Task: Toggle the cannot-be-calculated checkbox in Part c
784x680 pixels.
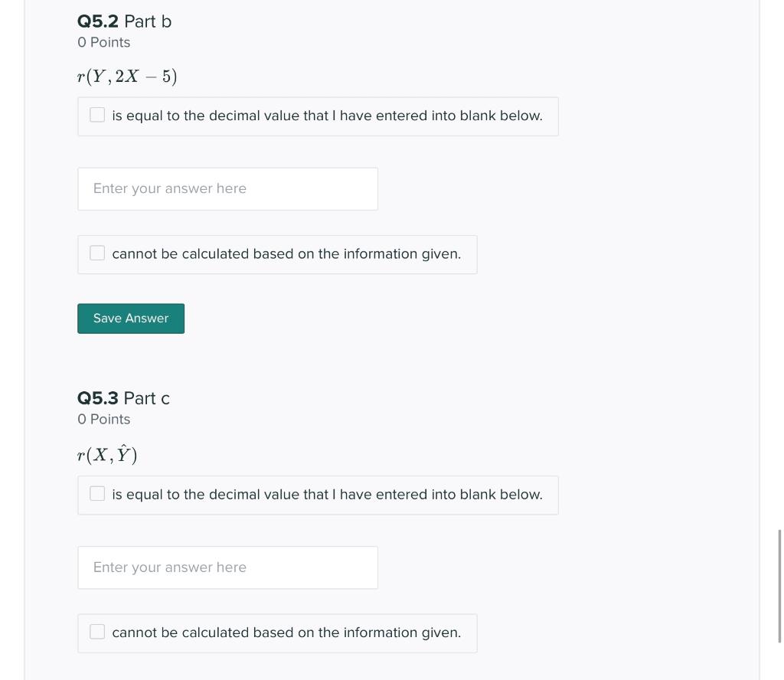Action: 96,631
